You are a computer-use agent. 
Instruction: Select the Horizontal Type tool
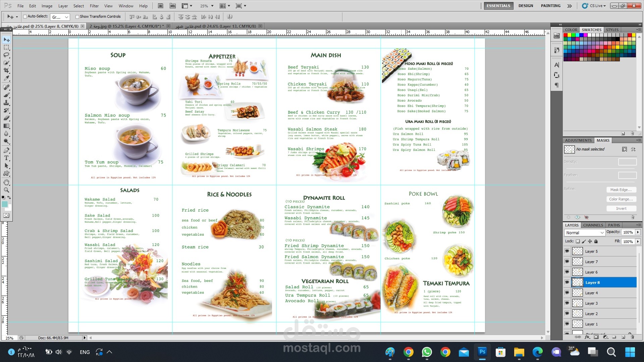pos(6,158)
